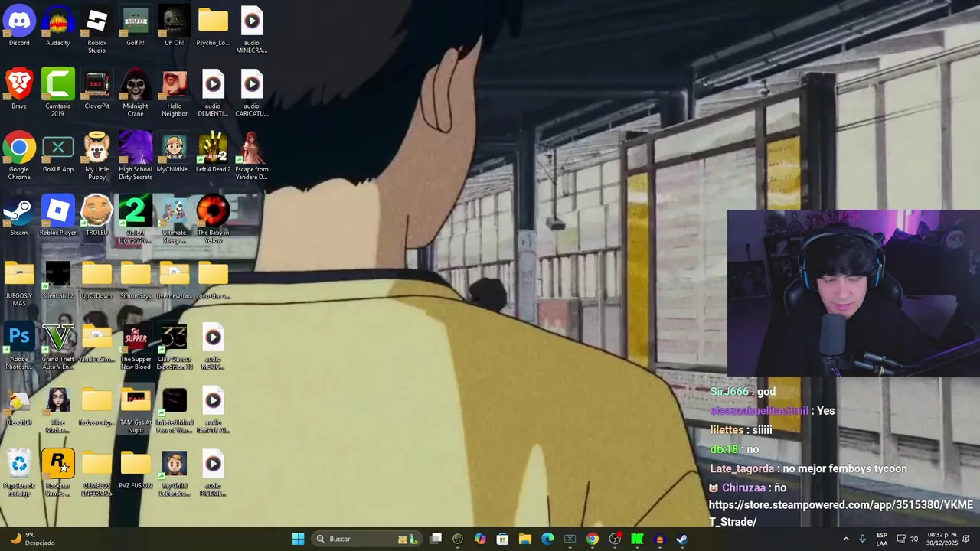Open Steam from the taskbar
Image resolution: width=980 pixels, height=551 pixels.
[681, 539]
